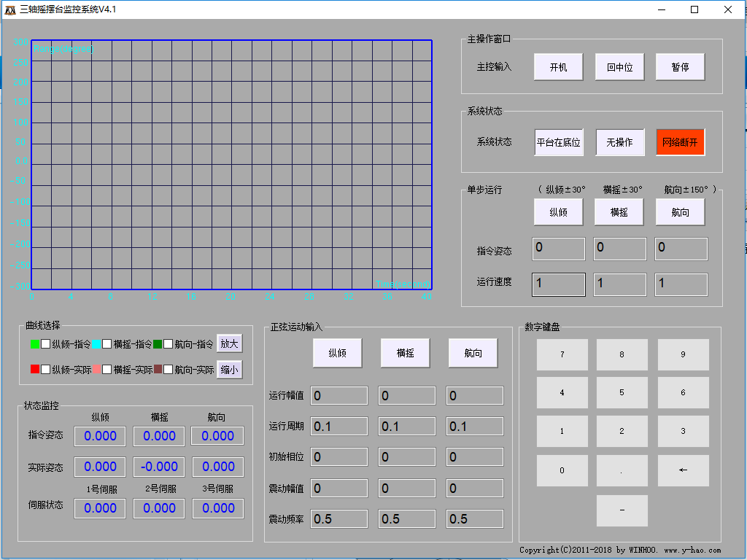Toggle the 航向-指令 curve checkbox
The height and width of the screenshot is (560, 747).
(168, 344)
